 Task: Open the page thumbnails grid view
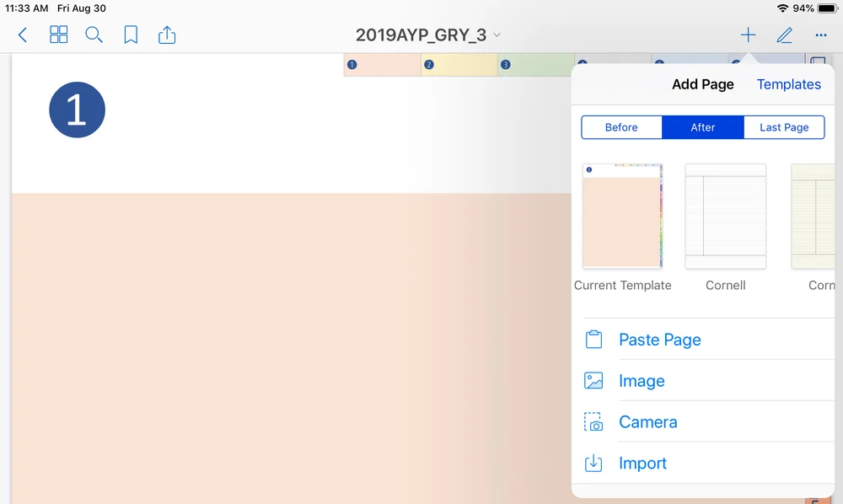(58, 35)
